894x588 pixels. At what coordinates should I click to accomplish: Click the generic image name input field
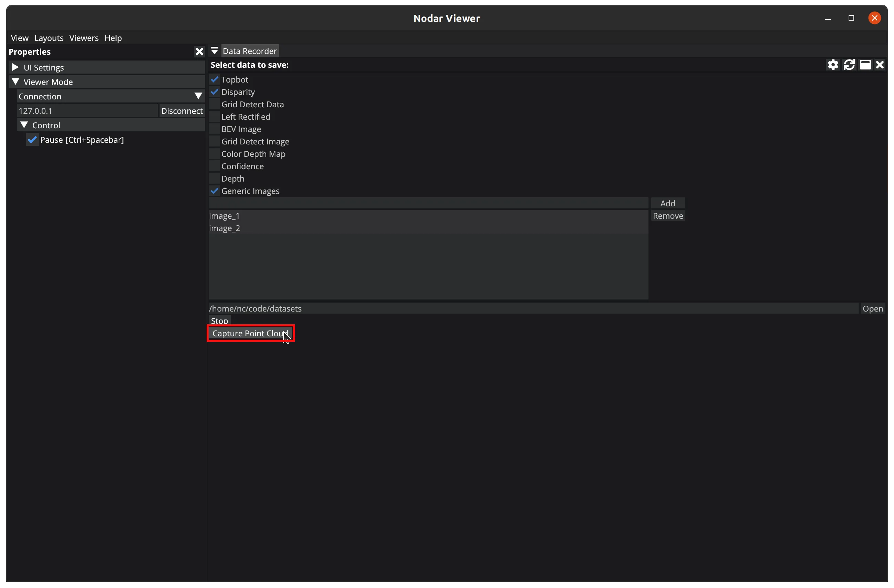[x=428, y=203]
